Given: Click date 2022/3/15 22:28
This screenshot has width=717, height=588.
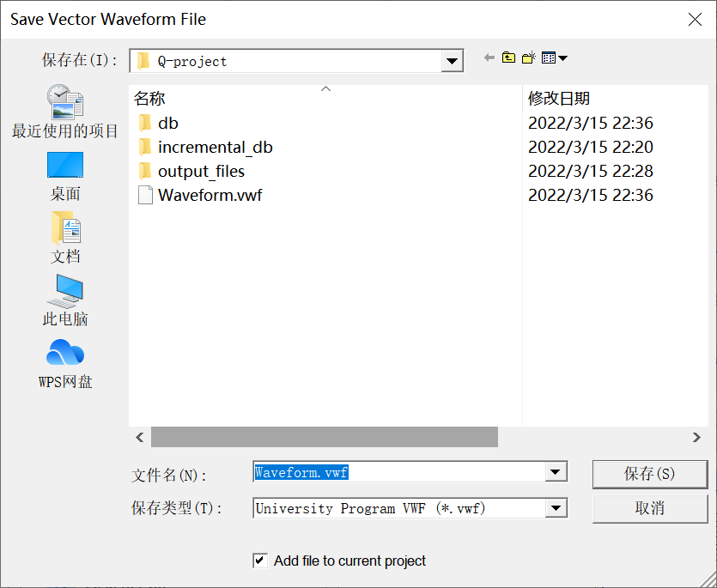Looking at the screenshot, I should pos(590,172).
